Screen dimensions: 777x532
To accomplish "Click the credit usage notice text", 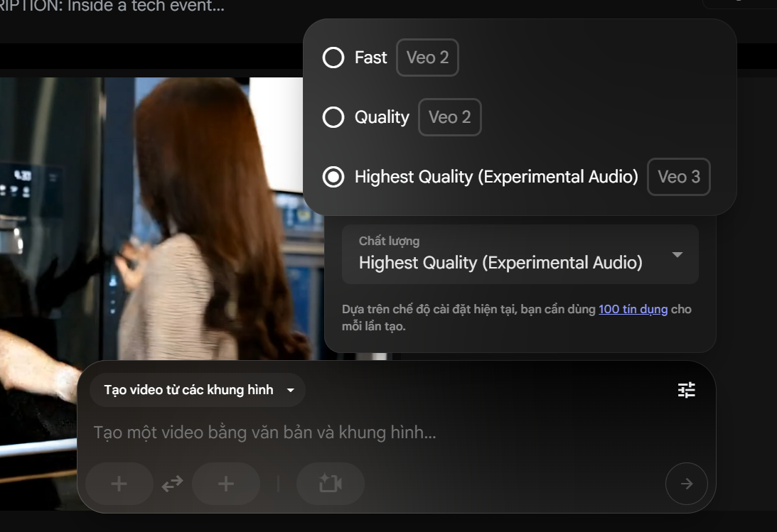I will tap(516, 317).
